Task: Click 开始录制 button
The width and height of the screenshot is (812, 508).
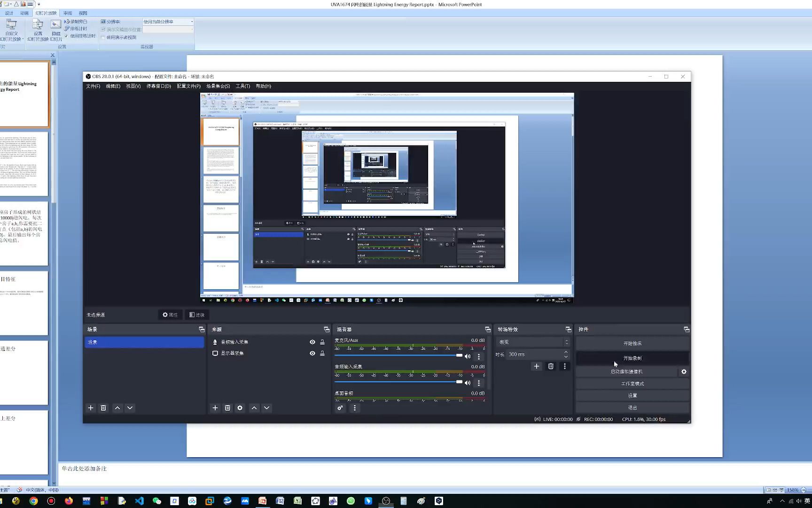Action: (632, 358)
